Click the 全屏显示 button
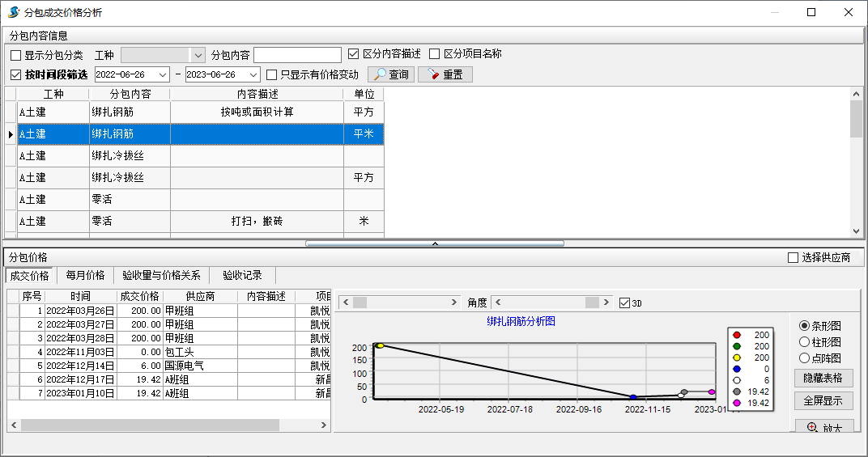The height and width of the screenshot is (457, 868). pos(823,400)
